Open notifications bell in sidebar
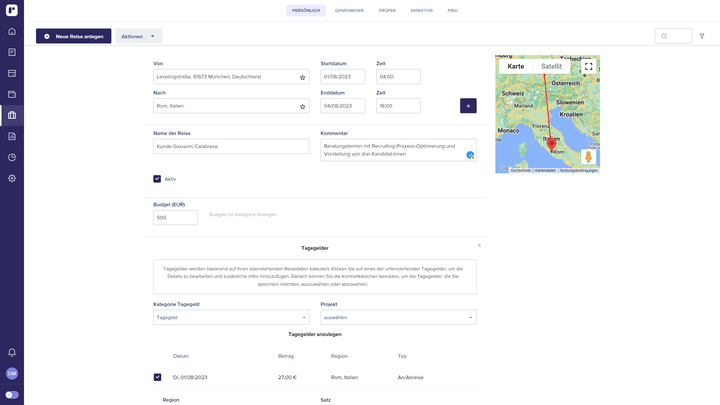The height and width of the screenshot is (405, 720). (12, 352)
